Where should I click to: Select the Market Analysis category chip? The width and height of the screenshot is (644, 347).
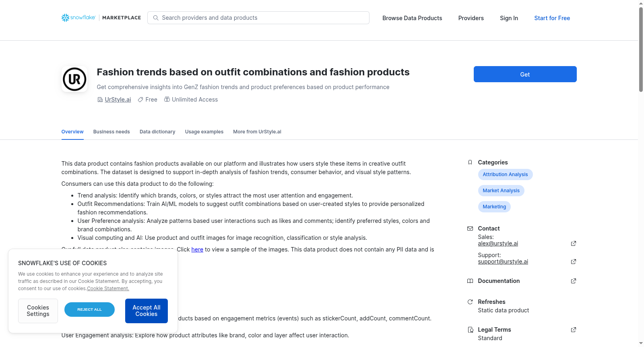pos(501,191)
